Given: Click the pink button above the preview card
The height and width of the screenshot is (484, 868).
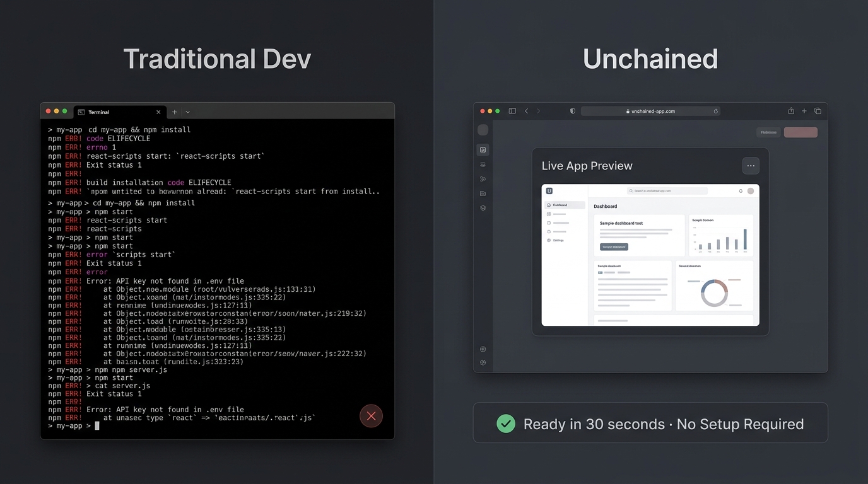Looking at the screenshot, I should (x=801, y=132).
